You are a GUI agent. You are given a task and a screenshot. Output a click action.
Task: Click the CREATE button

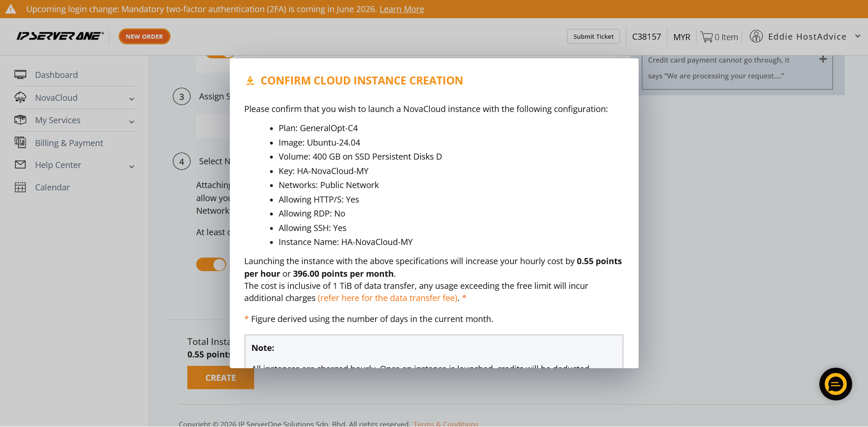[x=221, y=378]
